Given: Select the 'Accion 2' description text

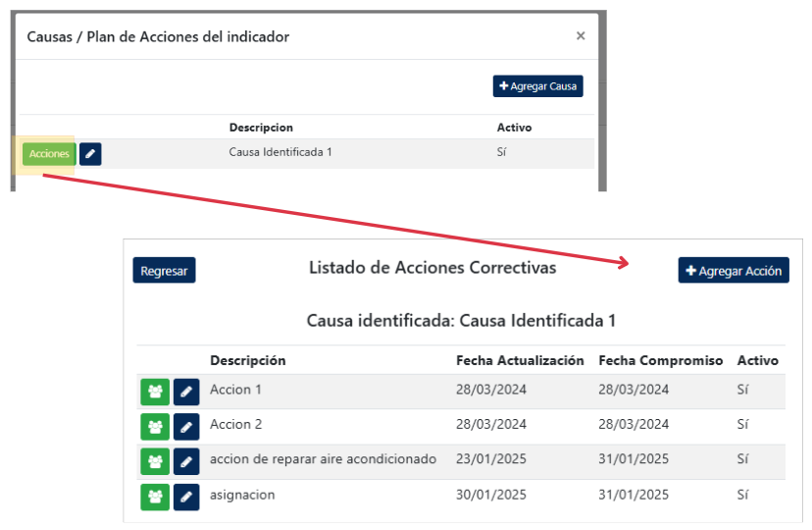Looking at the screenshot, I should (x=235, y=424).
